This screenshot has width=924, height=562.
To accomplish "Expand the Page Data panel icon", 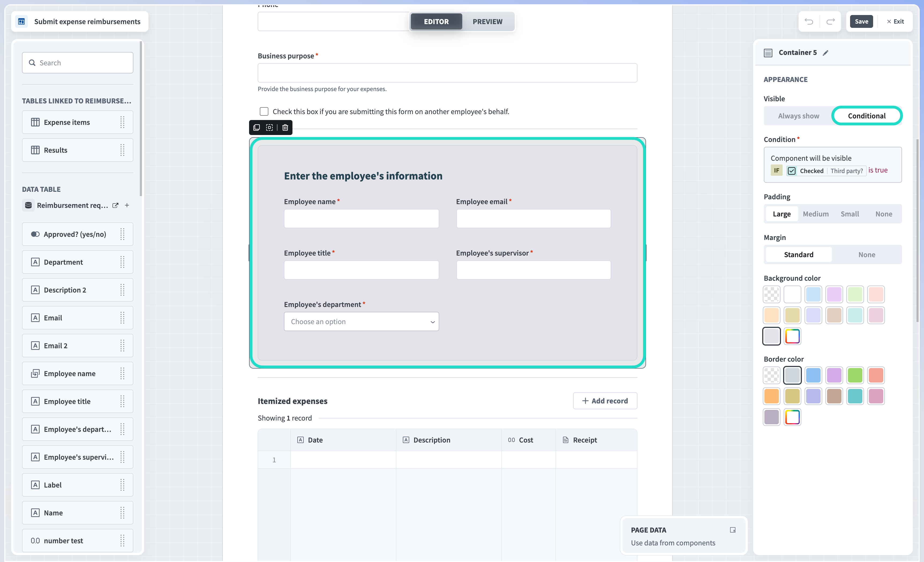I will click(733, 530).
